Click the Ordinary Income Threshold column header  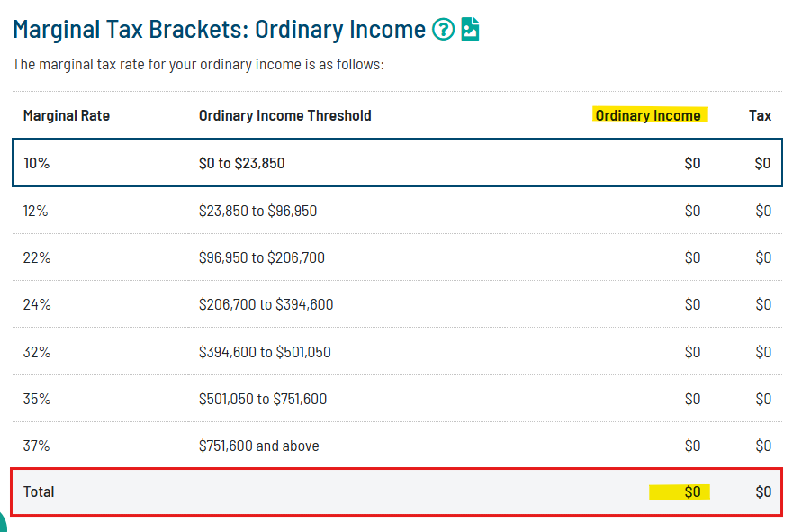click(x=284, y=115)
